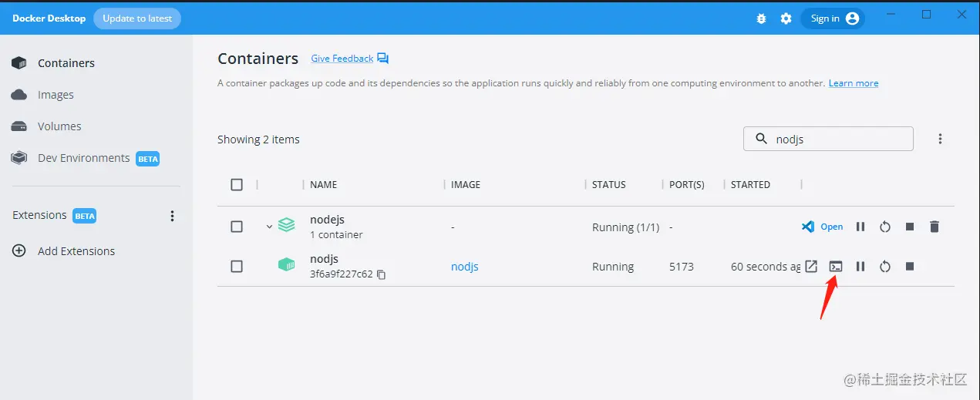Image resolution: width=980 pixels, height=400 pixels.
Task: Sort by NAME column header
Action: (x=323, y=185)
